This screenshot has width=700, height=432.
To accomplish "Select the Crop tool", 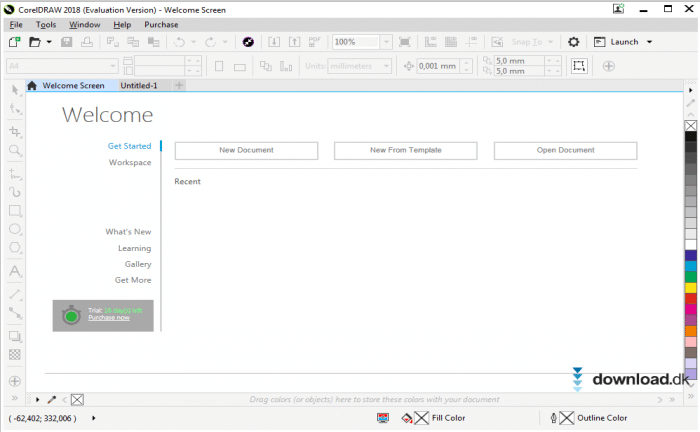I will [x=15, y=132].
